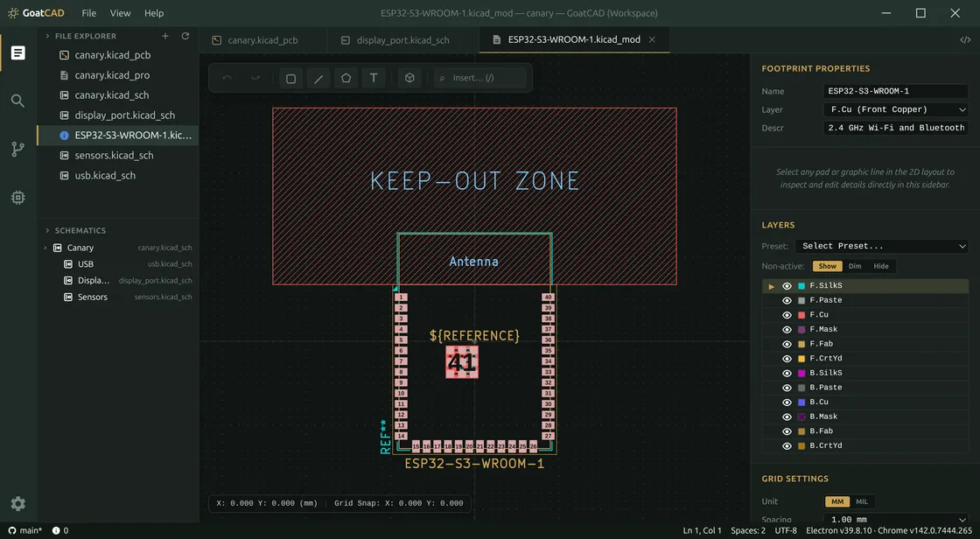Toggle visibility of B.Cu layer
Image resolution: width=980 pixels, height=539 pixels.
[787, 402]
